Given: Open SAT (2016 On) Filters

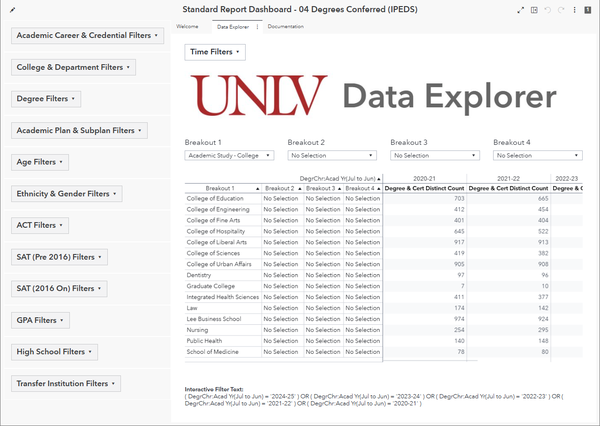Looking at the screenshot, I should pos(59,289).
